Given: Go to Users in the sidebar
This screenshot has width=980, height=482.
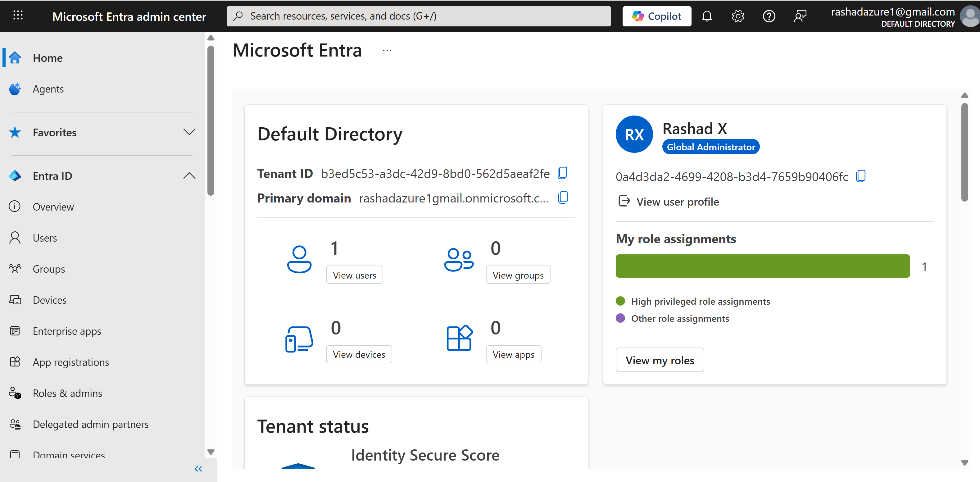Looking at the screenshot, I should 44,238.
